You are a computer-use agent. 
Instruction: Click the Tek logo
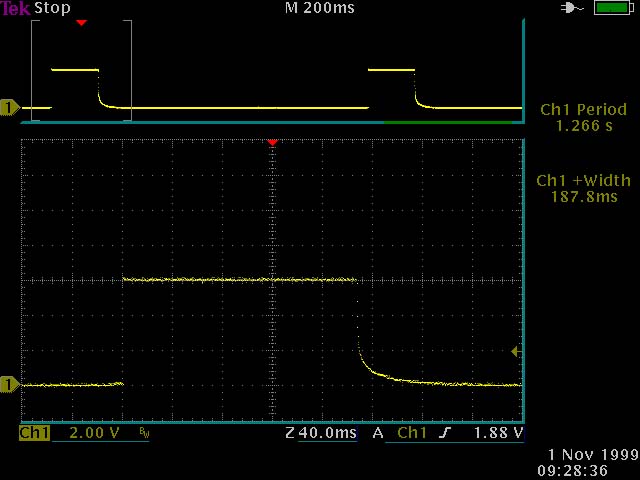click(x=16, y=8)
